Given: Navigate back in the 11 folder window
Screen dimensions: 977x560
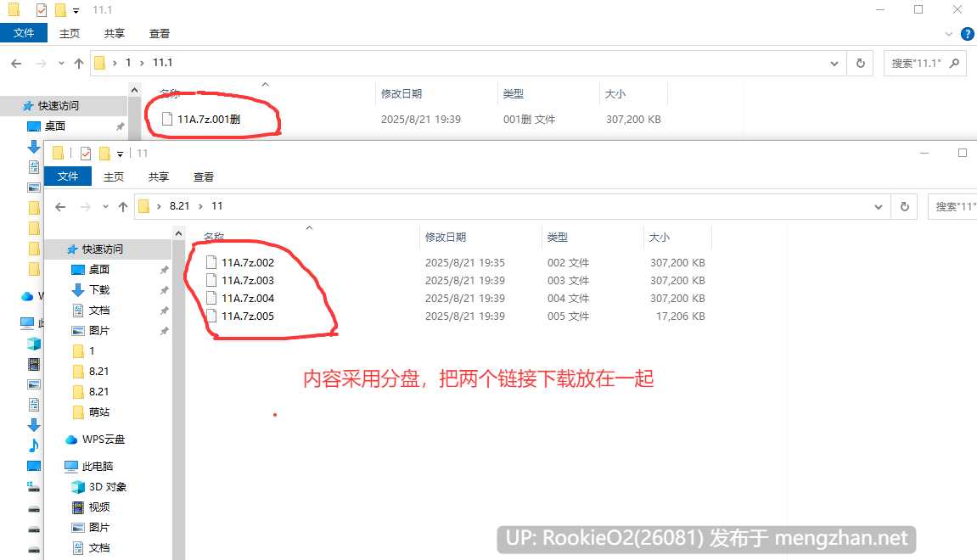Looking at the screenshot, I should click(60, 207).
